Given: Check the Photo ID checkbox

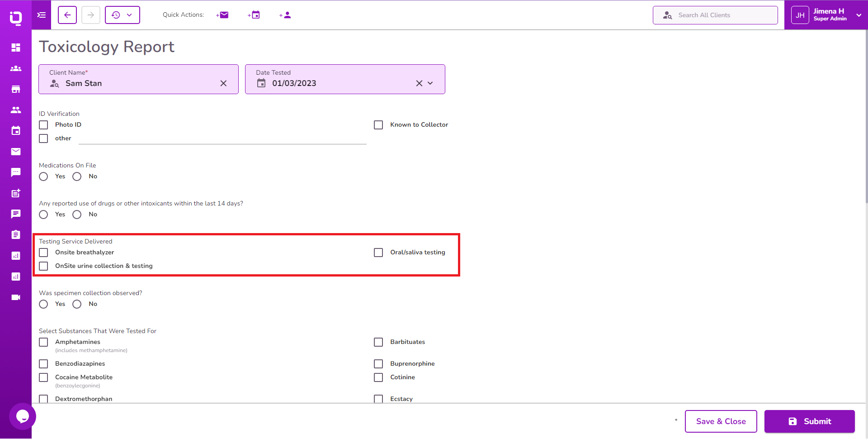Looking at the screenshot, I should [43, 125].
